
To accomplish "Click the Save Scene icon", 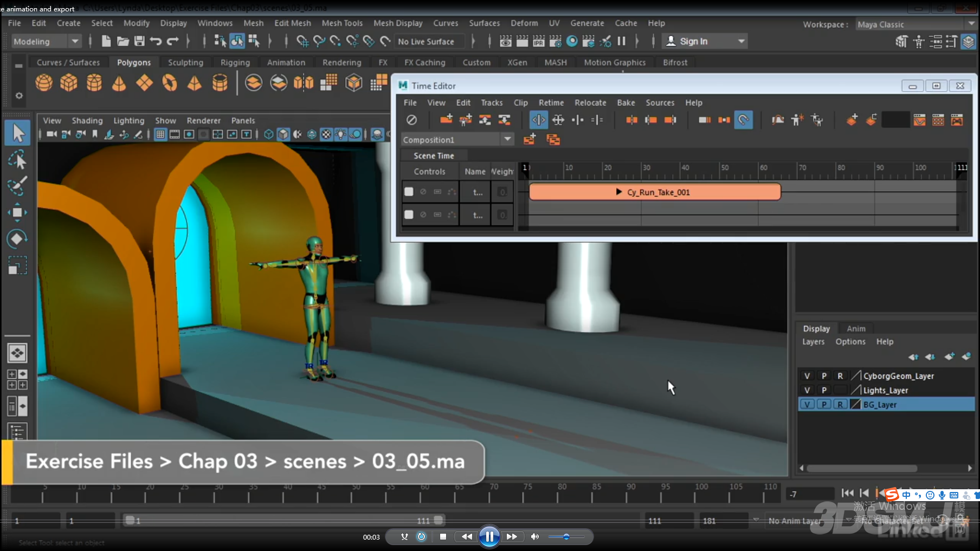I will 139,41.
